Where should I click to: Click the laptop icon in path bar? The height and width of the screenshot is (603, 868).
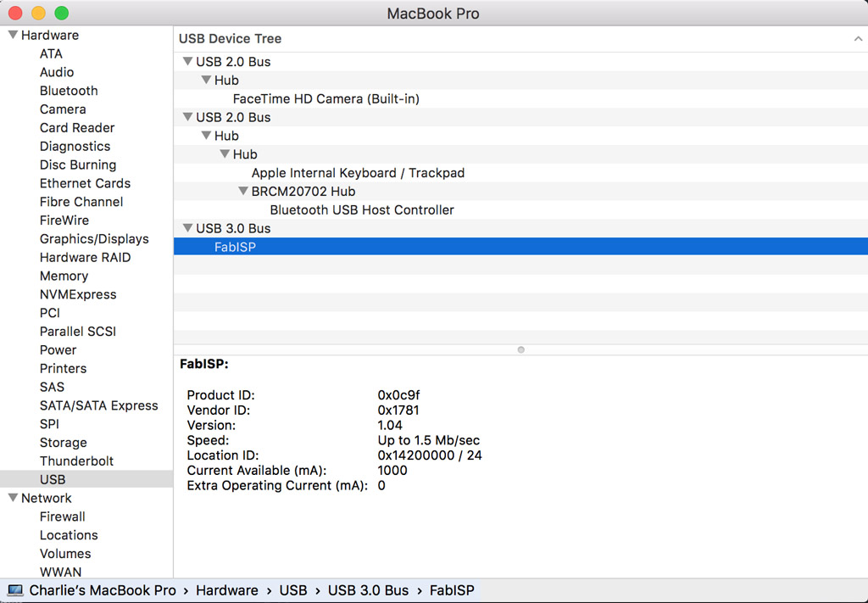point(15,590)
